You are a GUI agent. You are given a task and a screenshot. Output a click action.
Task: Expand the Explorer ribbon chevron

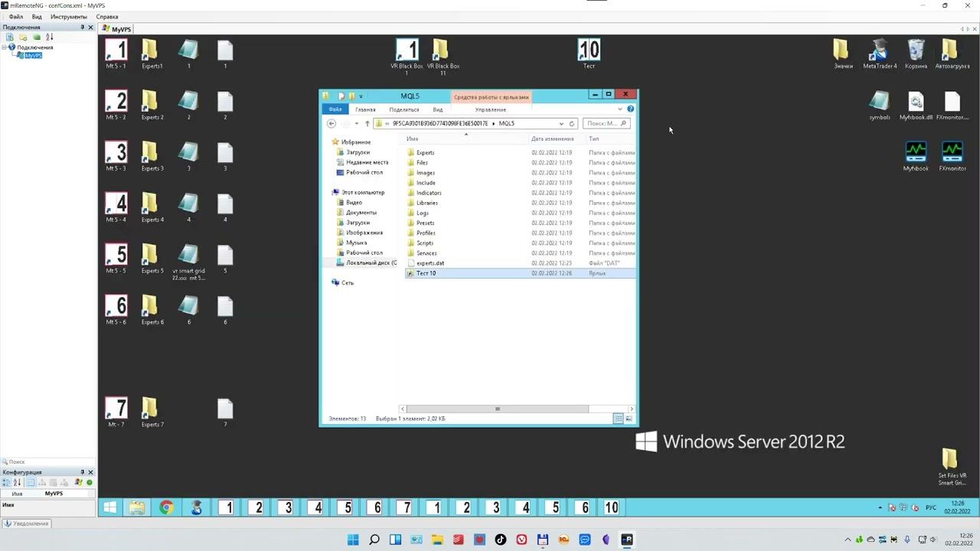[x=620, y=109]
